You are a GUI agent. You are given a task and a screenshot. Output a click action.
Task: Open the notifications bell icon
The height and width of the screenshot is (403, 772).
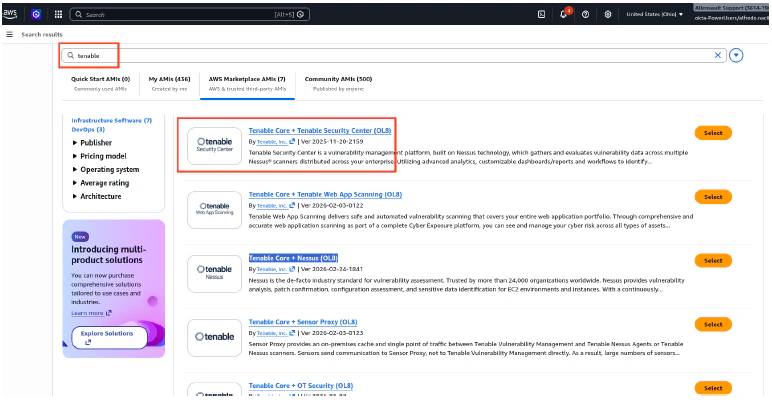tap(564, 14)
